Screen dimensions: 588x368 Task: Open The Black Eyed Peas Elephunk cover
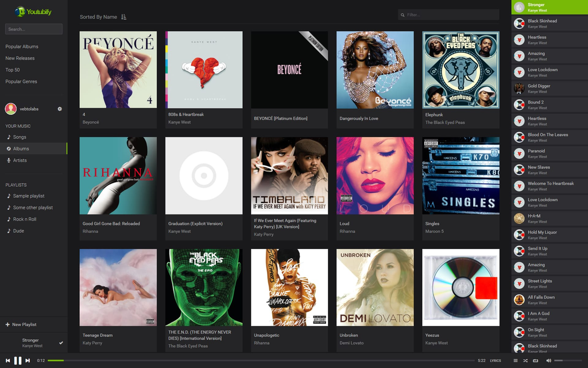pos(461,70)
